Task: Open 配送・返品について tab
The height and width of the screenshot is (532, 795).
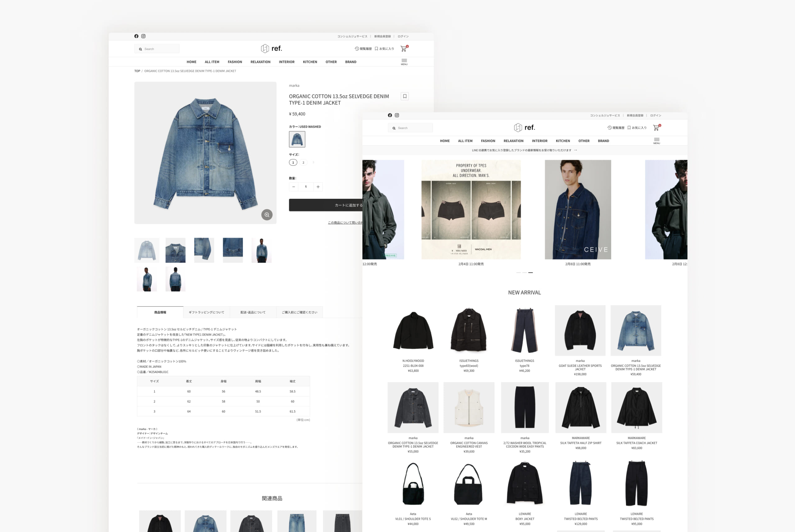Action: coord(253,312)
